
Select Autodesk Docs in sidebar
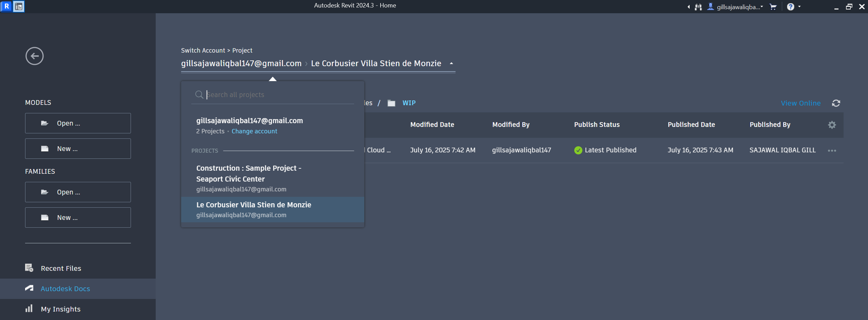coord(78,289)
